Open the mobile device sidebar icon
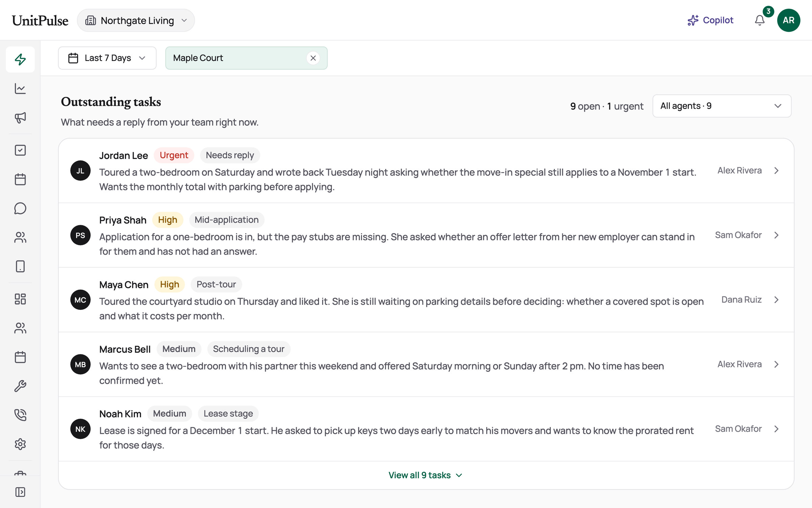The image size is (812, 508). 20,267
